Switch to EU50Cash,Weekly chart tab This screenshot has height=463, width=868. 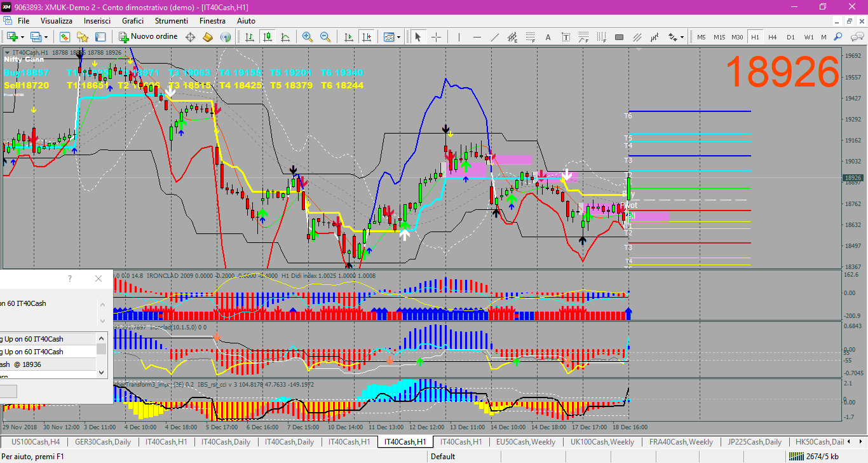pyautogui.click(x=526, y=442)
